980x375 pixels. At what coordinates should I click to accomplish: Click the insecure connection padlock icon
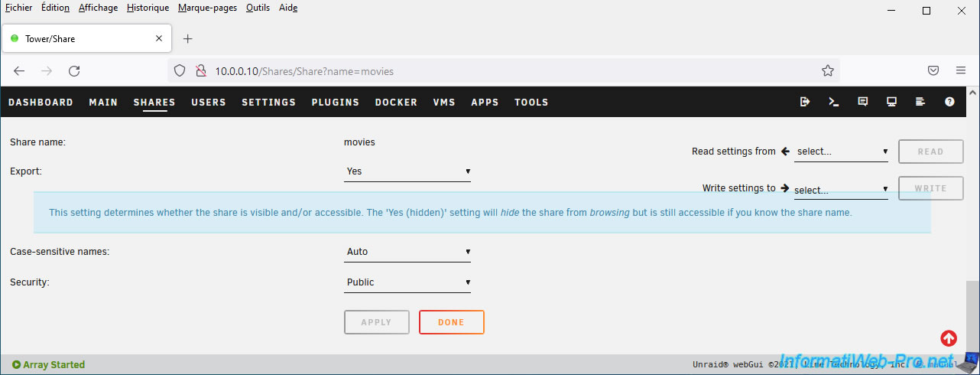(x=200, y=70)
